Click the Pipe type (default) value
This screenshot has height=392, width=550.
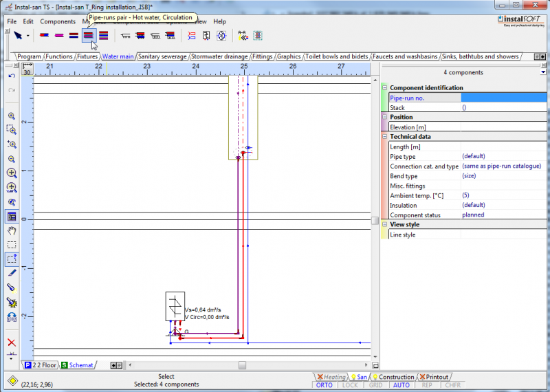[474, 156]
